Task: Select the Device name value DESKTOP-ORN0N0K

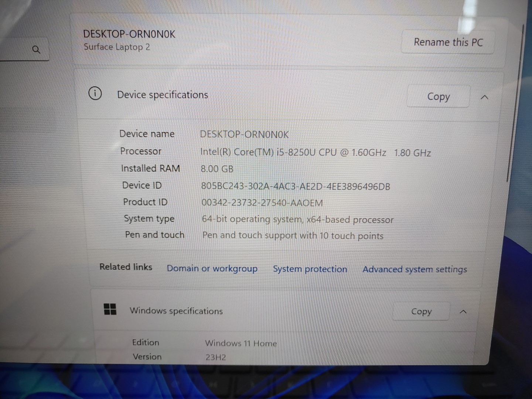Action: click(244, 134)
